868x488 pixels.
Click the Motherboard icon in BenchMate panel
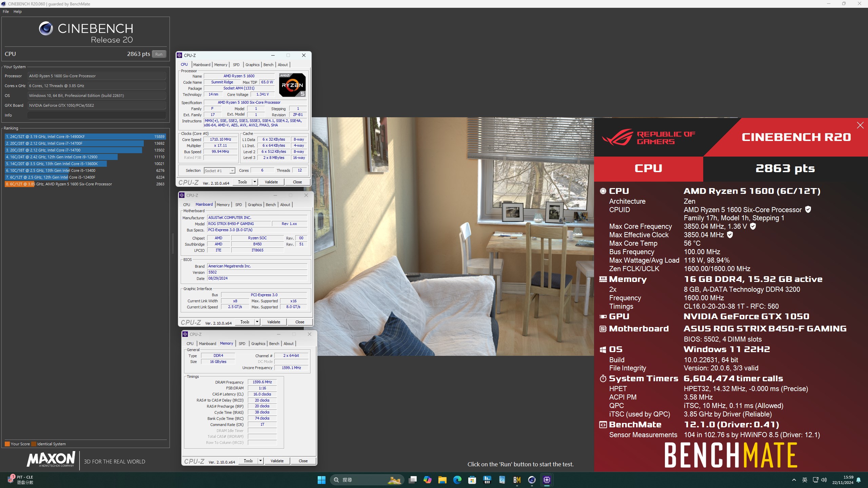pos(603,329)
